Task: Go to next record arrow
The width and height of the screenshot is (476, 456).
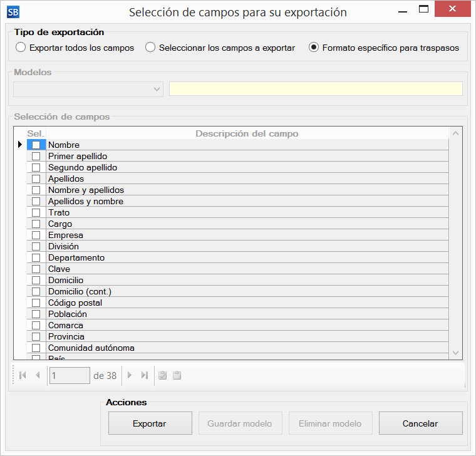Action: 130,375
